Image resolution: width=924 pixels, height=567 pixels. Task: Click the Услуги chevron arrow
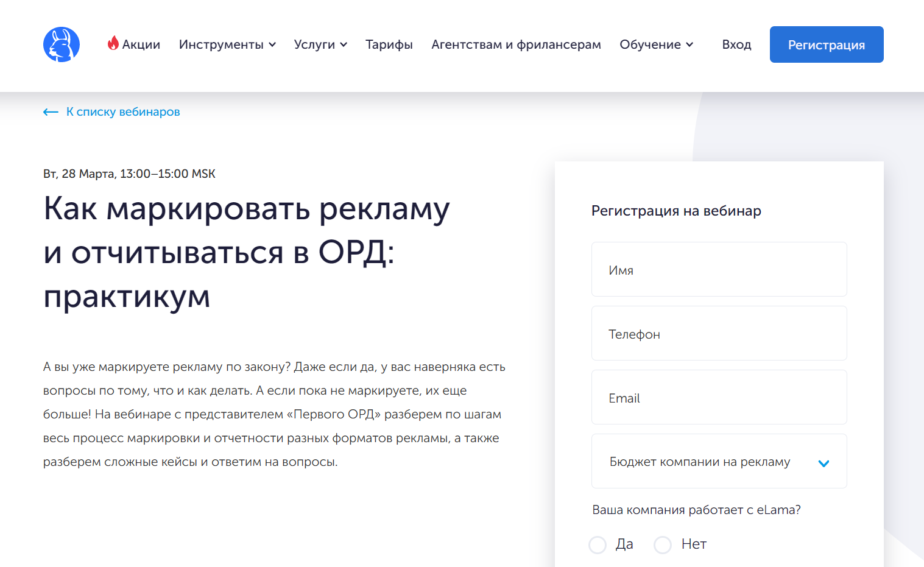[344, 44]
